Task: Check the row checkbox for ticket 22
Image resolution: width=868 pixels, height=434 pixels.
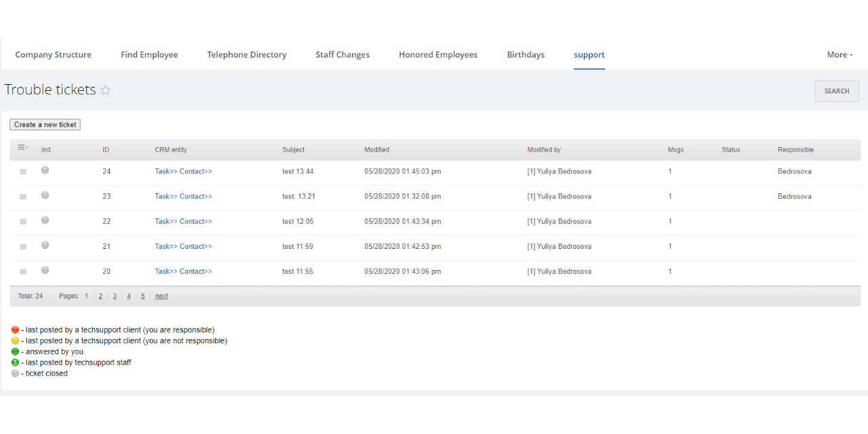Action: click(22, 221)
